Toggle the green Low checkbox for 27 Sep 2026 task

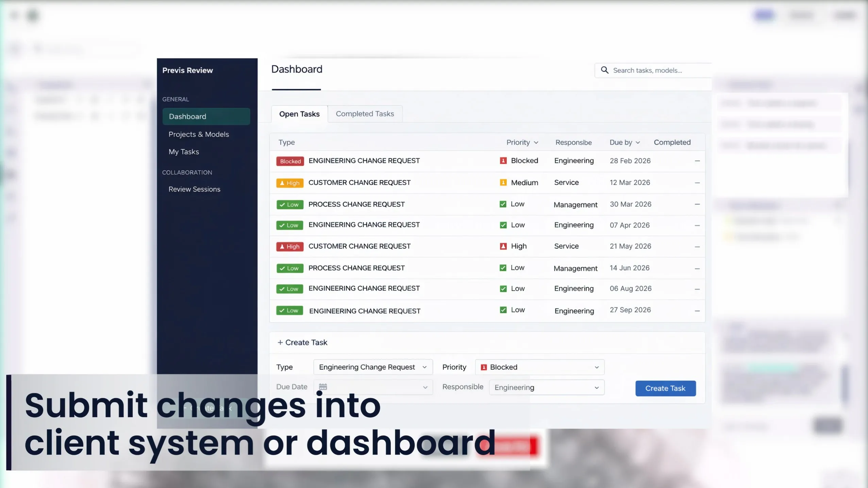pyautogui.click(x=503, y=310)
